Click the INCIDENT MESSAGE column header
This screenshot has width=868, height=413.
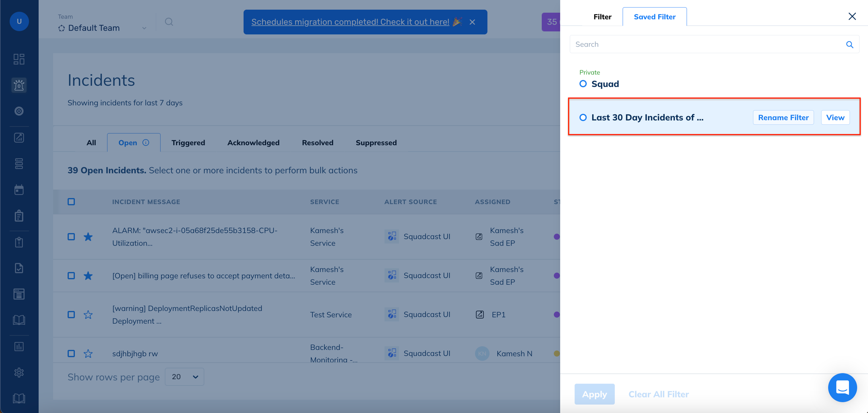tap(146, 202)
